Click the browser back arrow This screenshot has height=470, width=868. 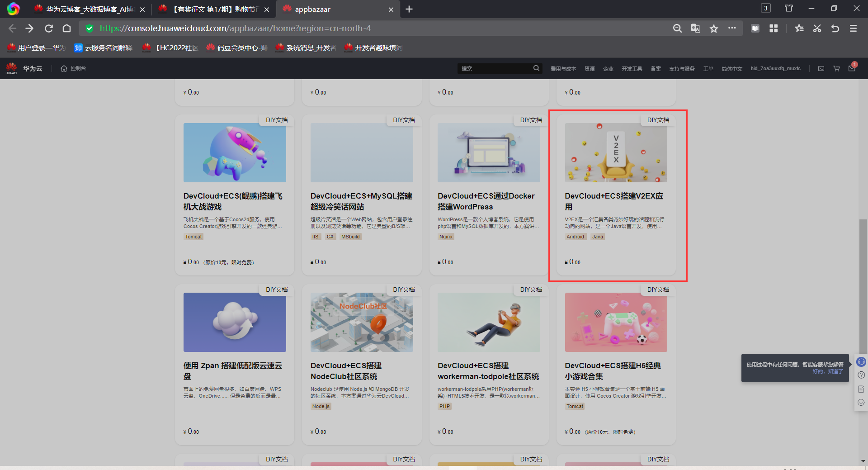pyautogui.click(x=12, y=28)
